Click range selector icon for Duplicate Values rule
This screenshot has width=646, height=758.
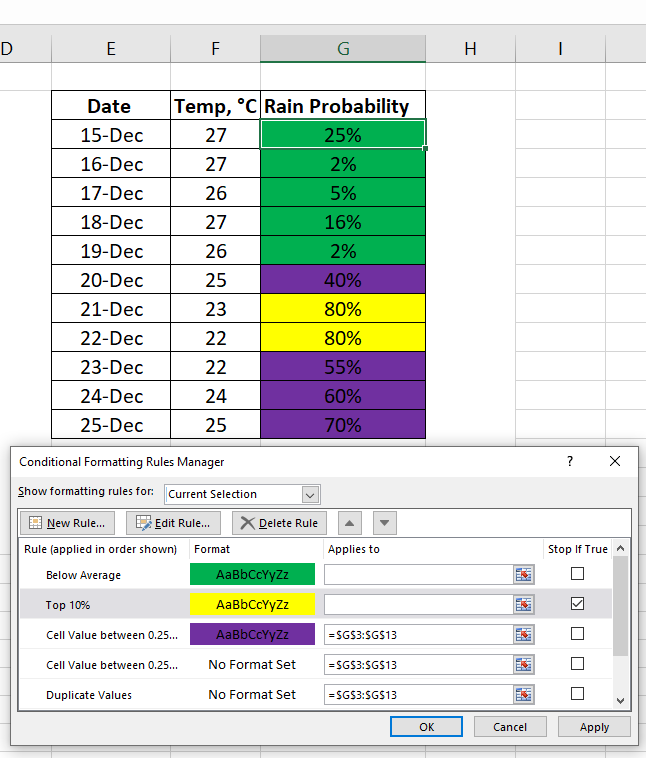524,694
